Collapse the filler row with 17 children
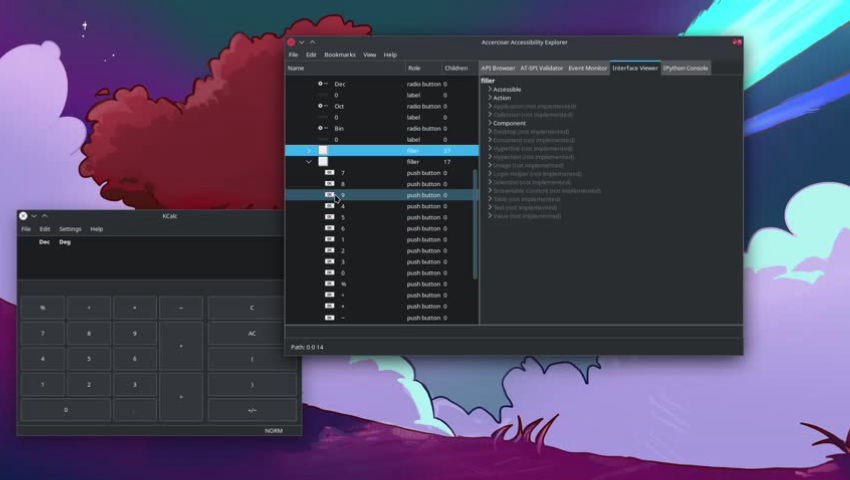 click(309, 162)
